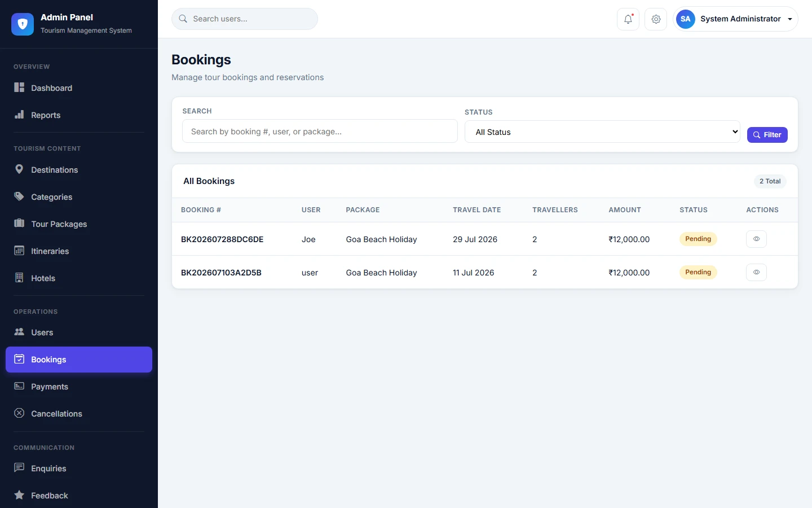Click magnifier icon in Search users box

coord(183,19)
